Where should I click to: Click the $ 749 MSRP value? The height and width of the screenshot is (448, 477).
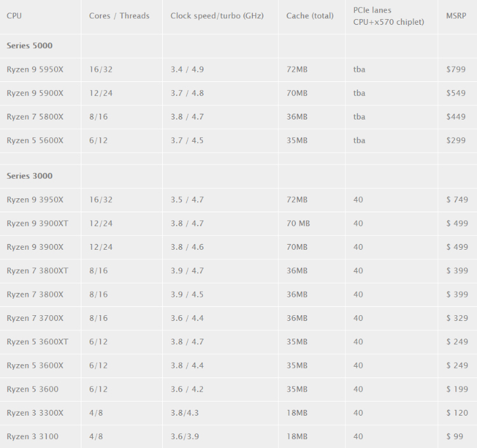point(457,200)
